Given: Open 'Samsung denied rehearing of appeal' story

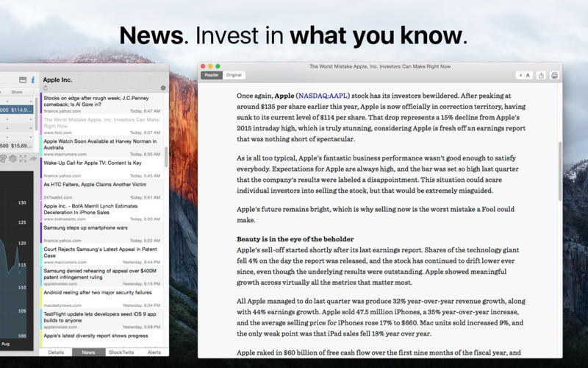Looking at the screenshot, I should (101, 277).
